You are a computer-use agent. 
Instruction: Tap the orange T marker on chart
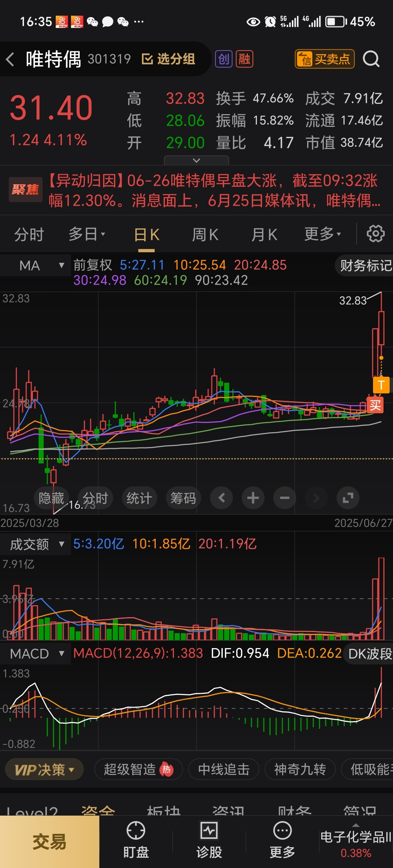click(381, 385)
